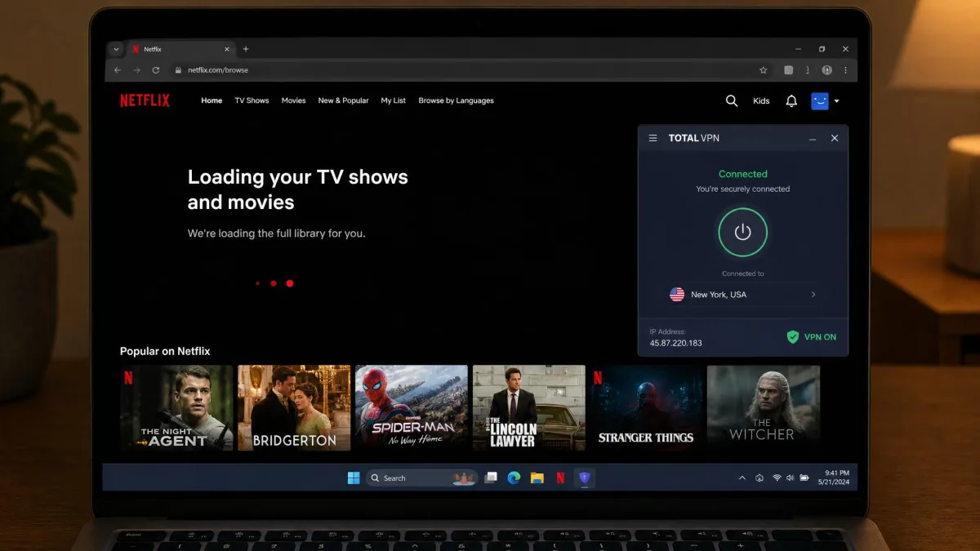
Task: Open Browse by Languages
Action: click(456, 100)
